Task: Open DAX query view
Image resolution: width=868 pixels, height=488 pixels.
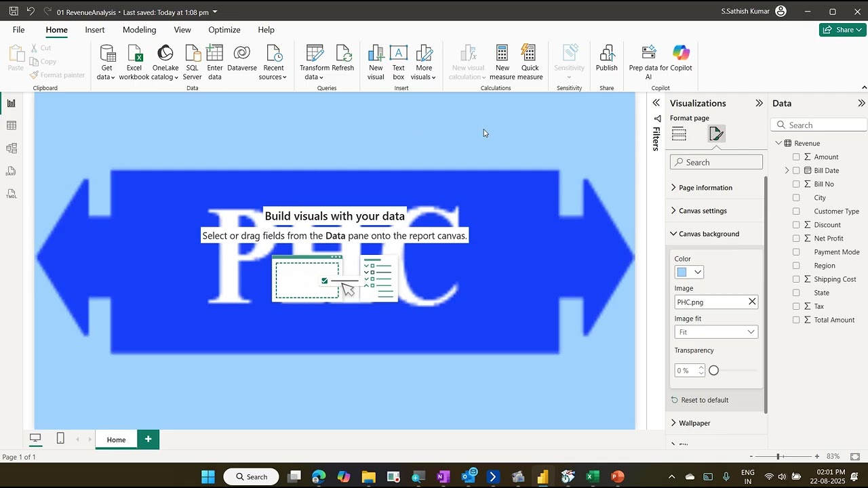Action: (12, 171)
